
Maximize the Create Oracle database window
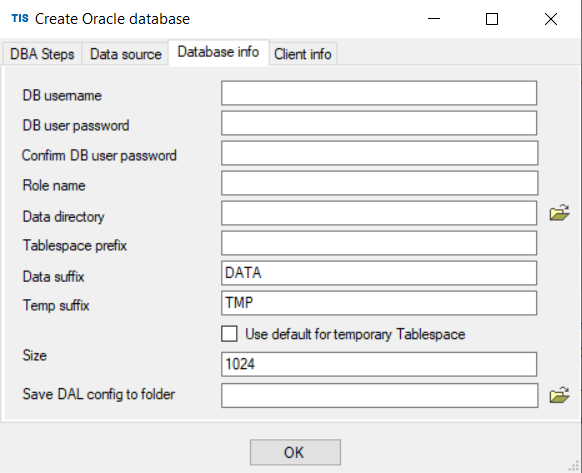[x=492, y=19]
